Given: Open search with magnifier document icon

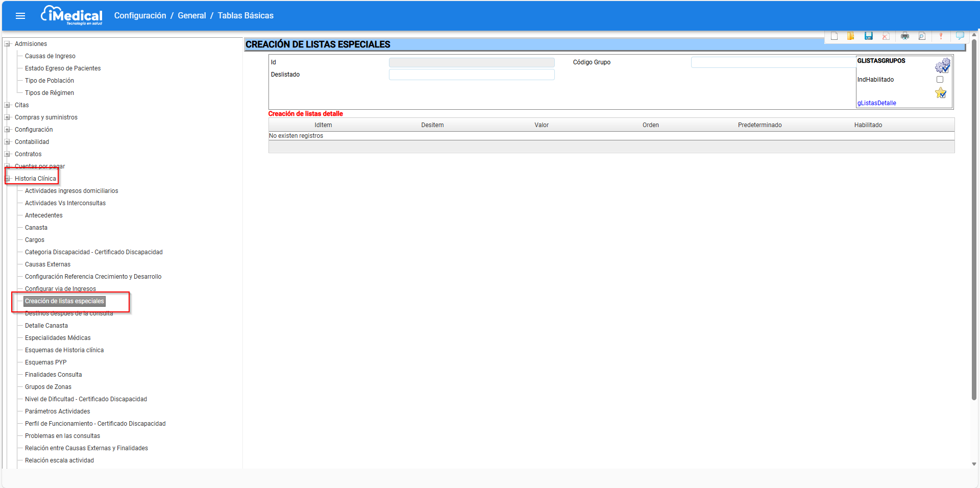Looking at the screenshot, I should pyautogui.click(x=922, y=36).
